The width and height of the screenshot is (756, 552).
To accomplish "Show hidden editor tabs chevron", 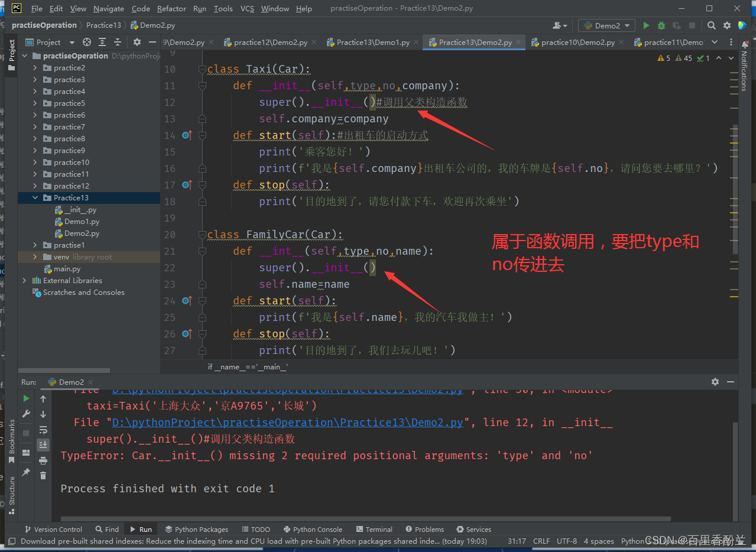I will tap(715, 42).
